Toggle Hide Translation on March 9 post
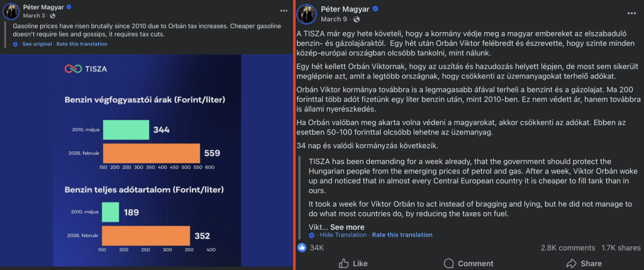 tap(343, 235)
